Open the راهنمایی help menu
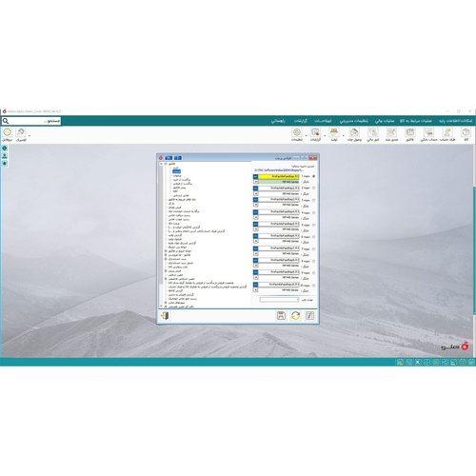476x476 pixels. tap(278, 121)
